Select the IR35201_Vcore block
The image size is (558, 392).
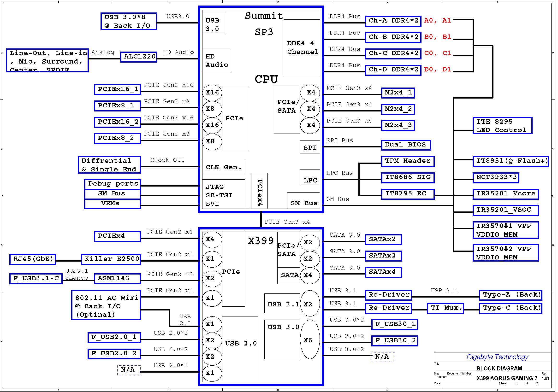[506, 194]
